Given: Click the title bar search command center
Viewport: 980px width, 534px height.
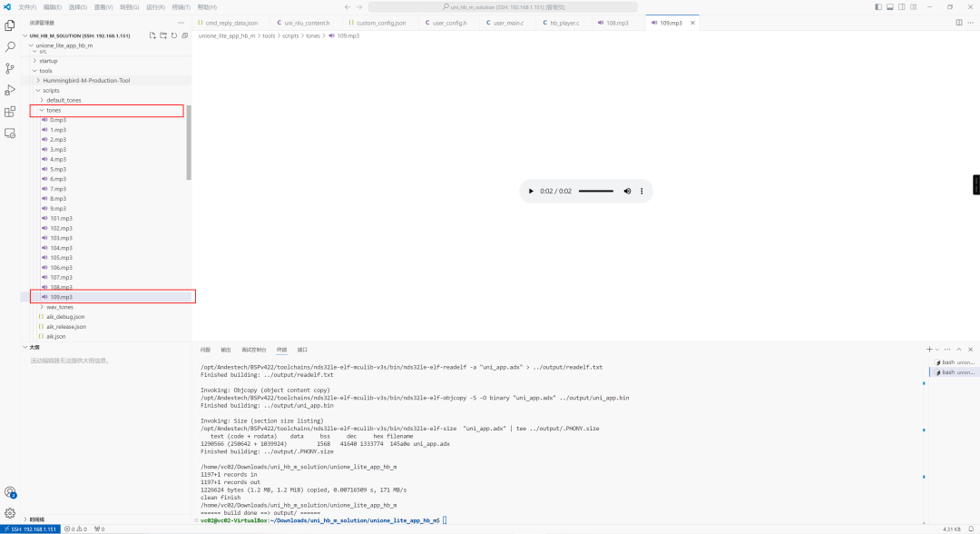Looking at the screenshot, I should [x=503, y=7].
